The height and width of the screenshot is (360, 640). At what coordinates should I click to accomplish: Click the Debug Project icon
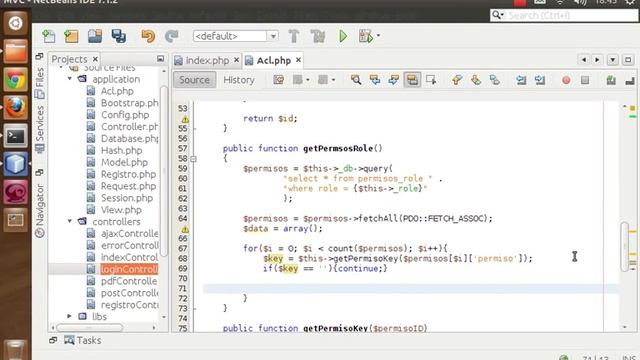pyautogui.click(x=366, y=36)
